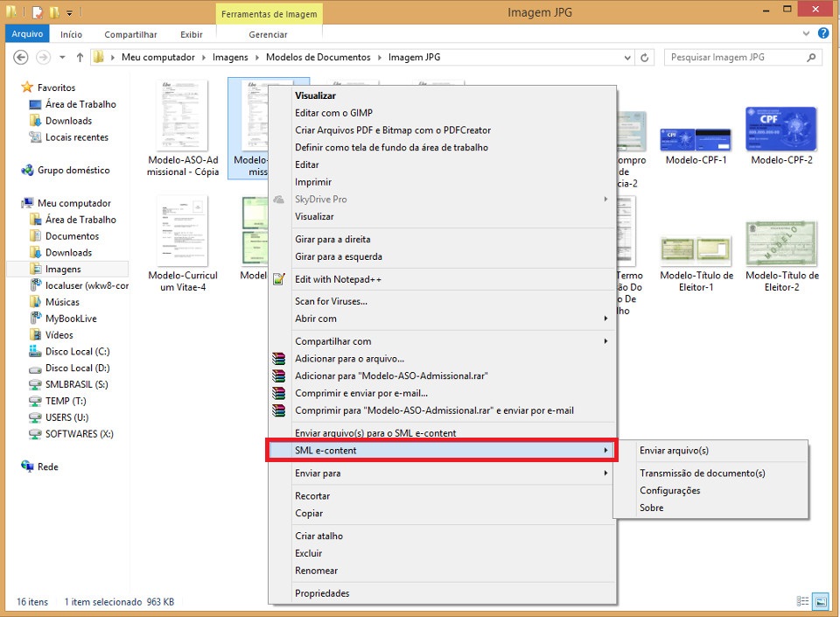
Task: Open the Arquivo ribbon tab
Action: click(x=27, y=34)
